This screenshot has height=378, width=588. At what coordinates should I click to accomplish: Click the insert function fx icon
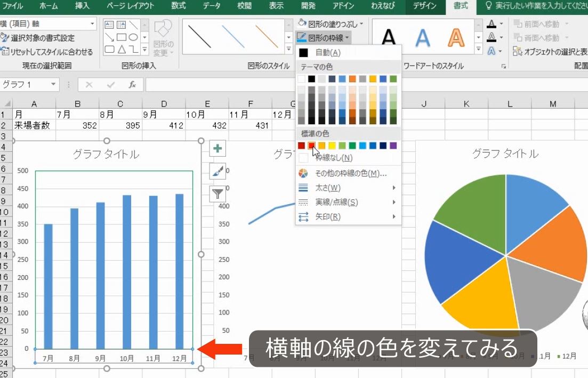tap(132, 85)
